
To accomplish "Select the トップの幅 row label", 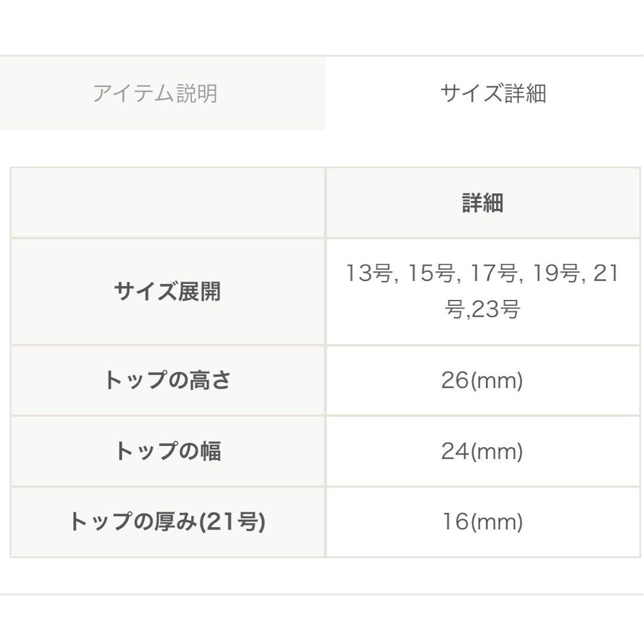I will pyautogui.click(x=167, y=451).
